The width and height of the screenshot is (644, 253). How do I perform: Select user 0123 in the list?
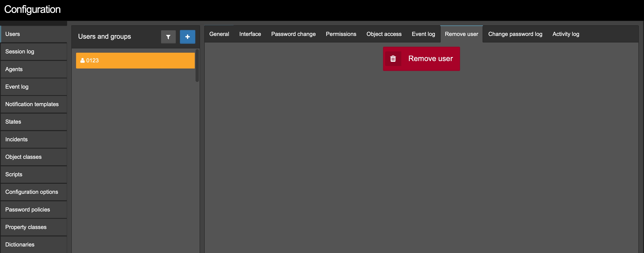click(135, 61)
